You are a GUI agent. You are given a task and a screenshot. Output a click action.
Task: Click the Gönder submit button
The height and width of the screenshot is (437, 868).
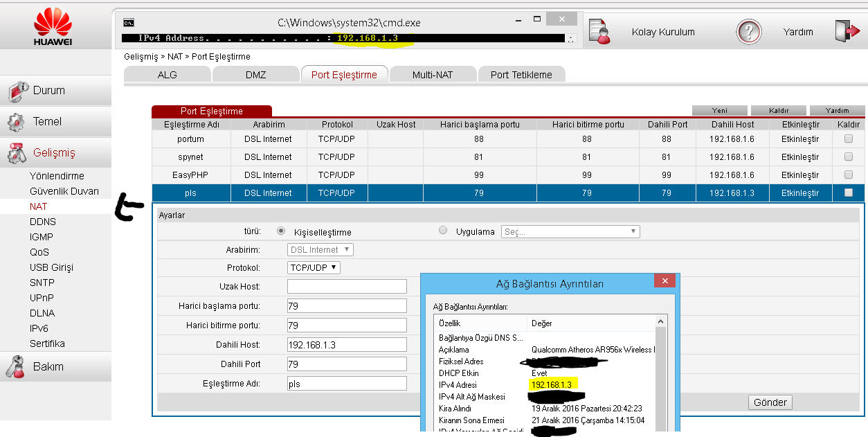point(770,402)
